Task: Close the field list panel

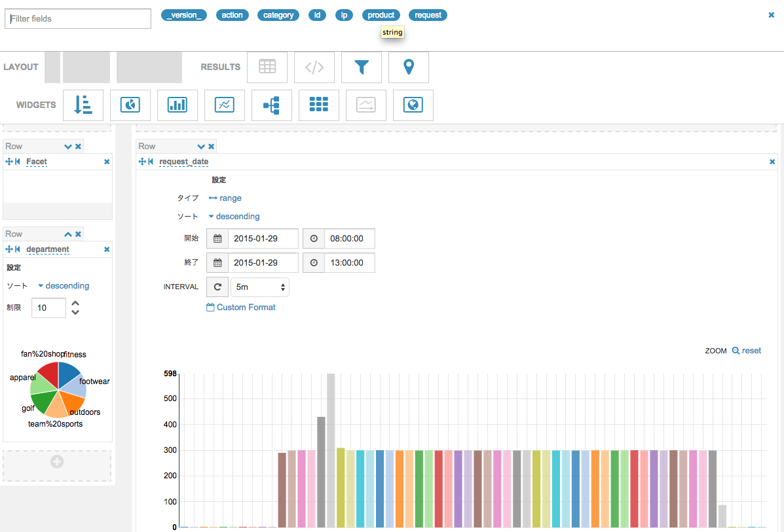Action: pyautogui.click(x=771, y=15)
